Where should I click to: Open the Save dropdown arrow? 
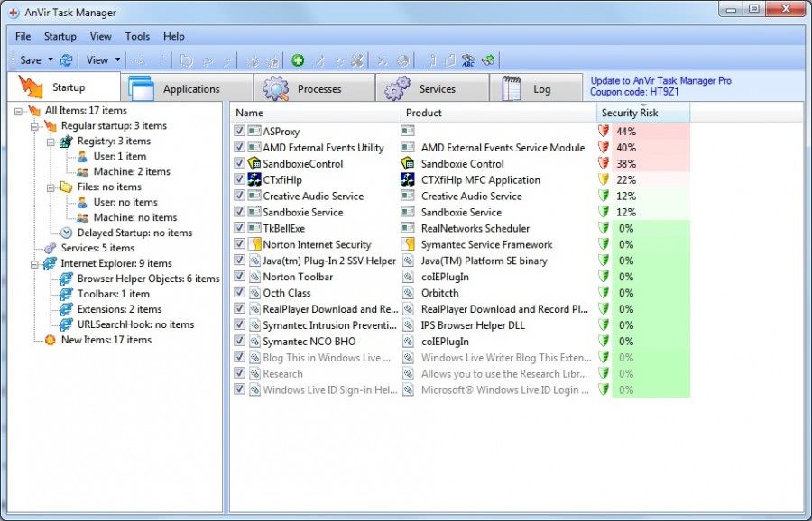(51, 60)
